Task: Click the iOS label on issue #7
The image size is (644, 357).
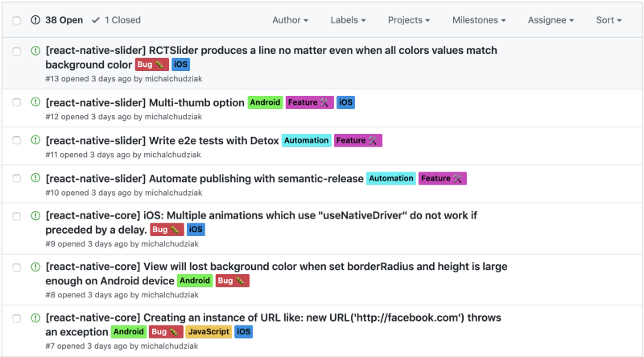Action: click(x=244, y=331)
